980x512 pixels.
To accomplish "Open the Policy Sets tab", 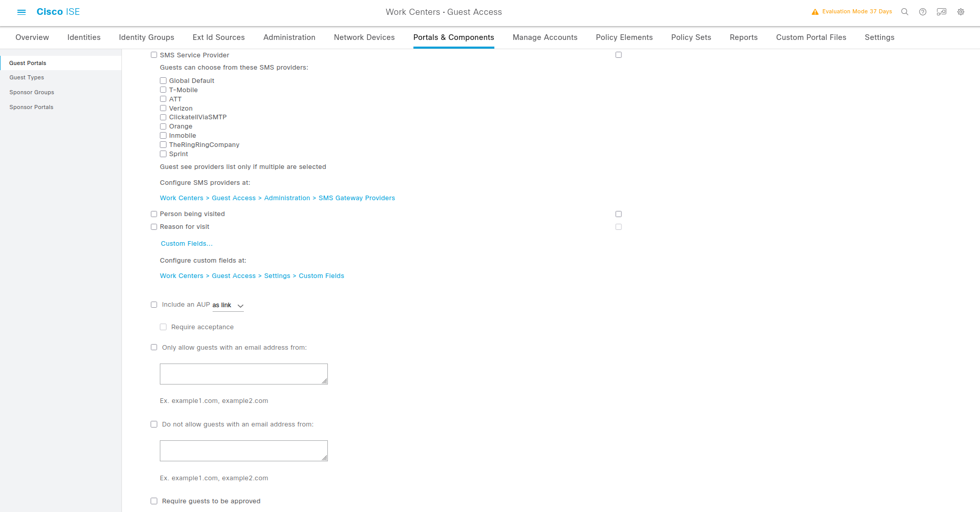I will coord(691,37).
